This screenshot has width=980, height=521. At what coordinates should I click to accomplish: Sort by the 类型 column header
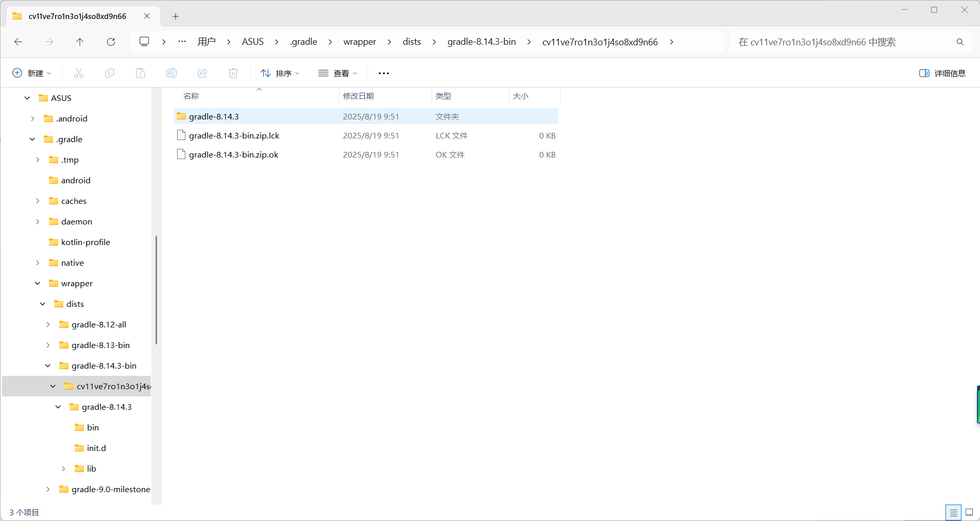470,96
